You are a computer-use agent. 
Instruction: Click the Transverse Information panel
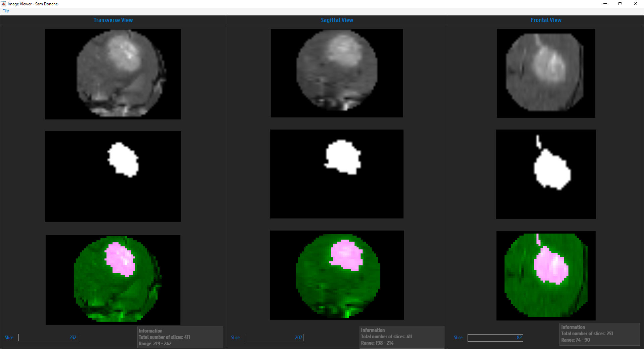click(x=180, y=337)
